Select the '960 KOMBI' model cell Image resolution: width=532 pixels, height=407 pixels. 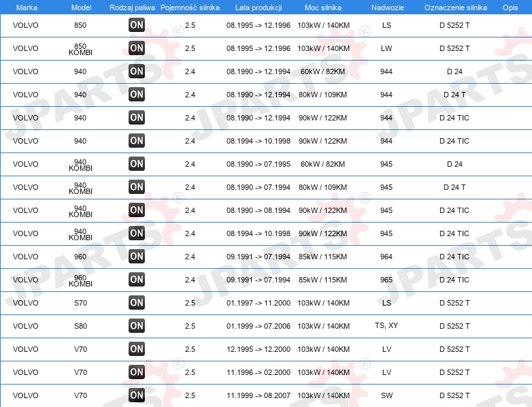coord(80,280)
